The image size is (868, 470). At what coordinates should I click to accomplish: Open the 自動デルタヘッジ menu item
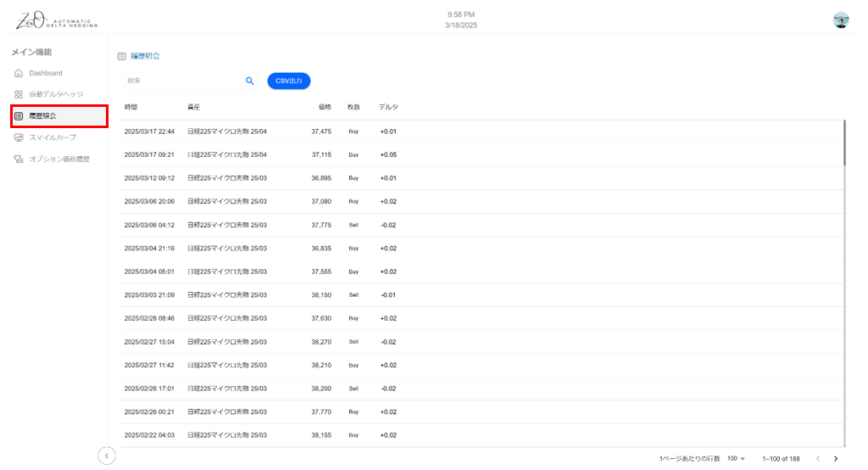pyautogui.click(x=56, y=94)
